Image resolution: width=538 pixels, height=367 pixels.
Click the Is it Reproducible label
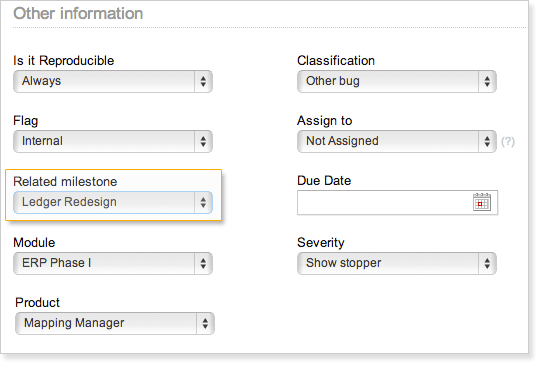[63, 61]
